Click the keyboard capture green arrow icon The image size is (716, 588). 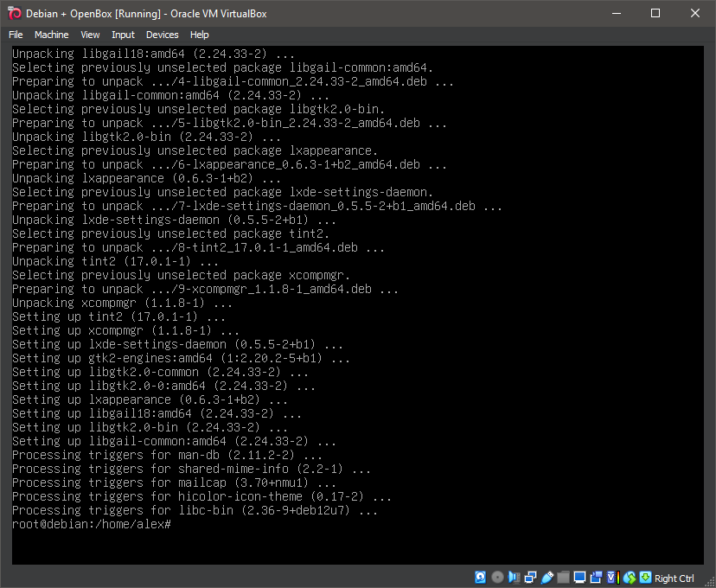645,578
